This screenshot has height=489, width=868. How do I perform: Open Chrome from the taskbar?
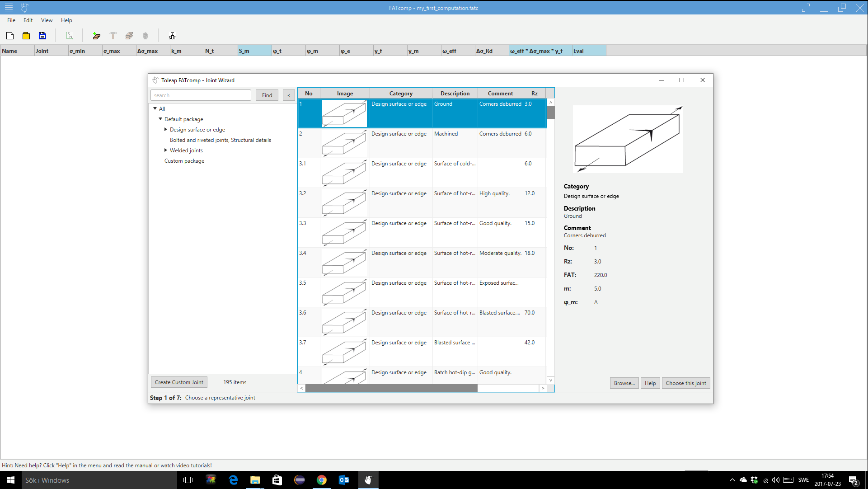pos(322,480)
